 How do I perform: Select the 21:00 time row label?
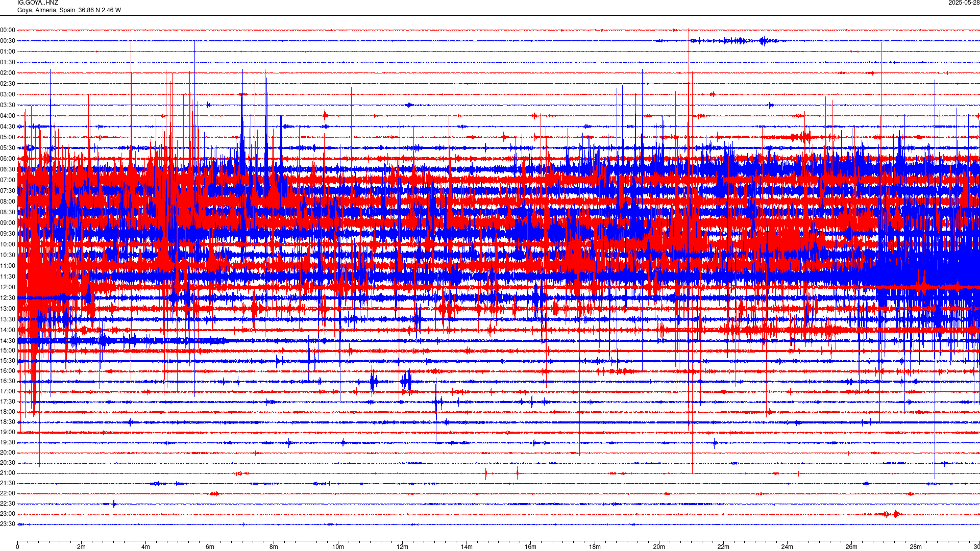[x=8, y=473]
